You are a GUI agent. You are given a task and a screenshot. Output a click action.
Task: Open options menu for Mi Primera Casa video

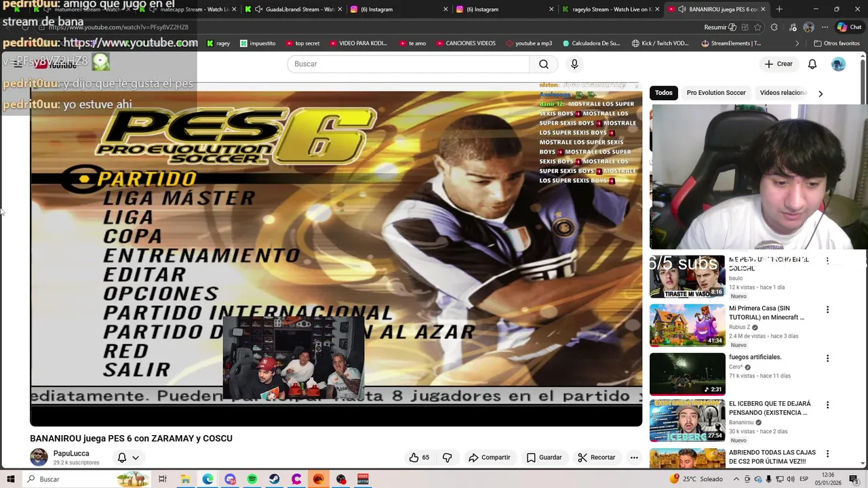[x=827, y=310]
